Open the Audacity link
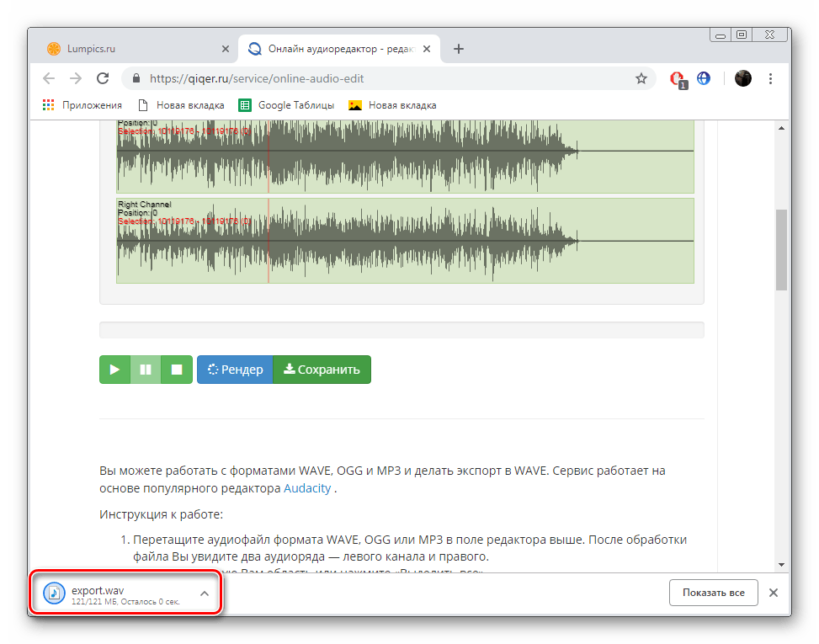The image size is (819, 644). pyautogui.click(x=306, y=488)
